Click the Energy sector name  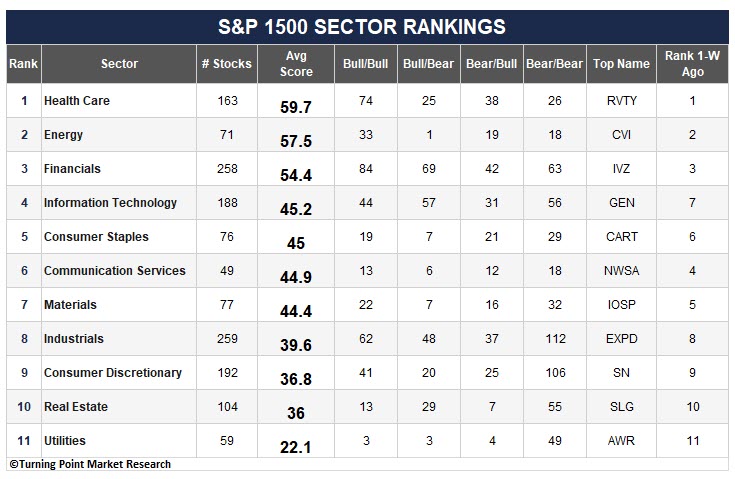pyautogui.click(x=63, y=135)
